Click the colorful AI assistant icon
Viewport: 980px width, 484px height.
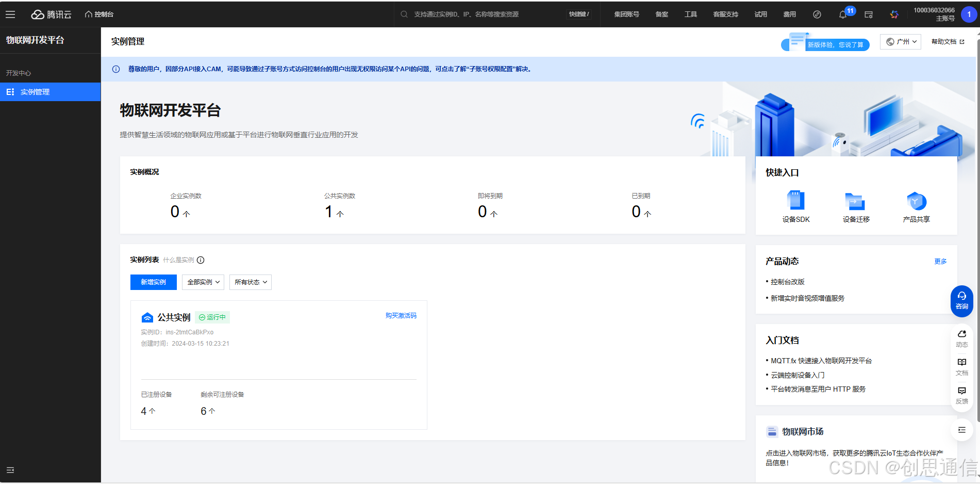[x=894, y=14]
